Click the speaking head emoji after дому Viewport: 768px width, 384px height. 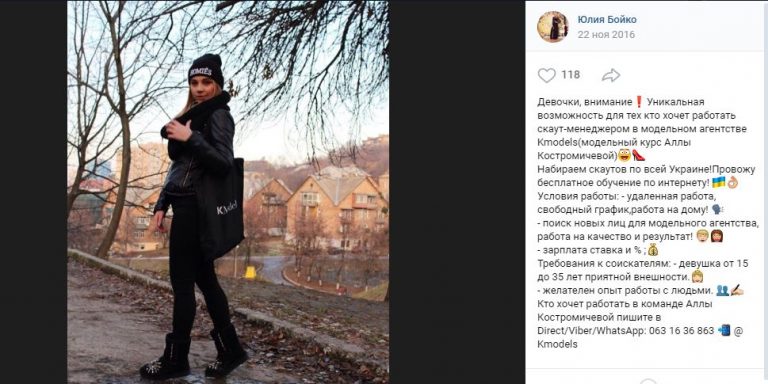(x=718, y=209)
